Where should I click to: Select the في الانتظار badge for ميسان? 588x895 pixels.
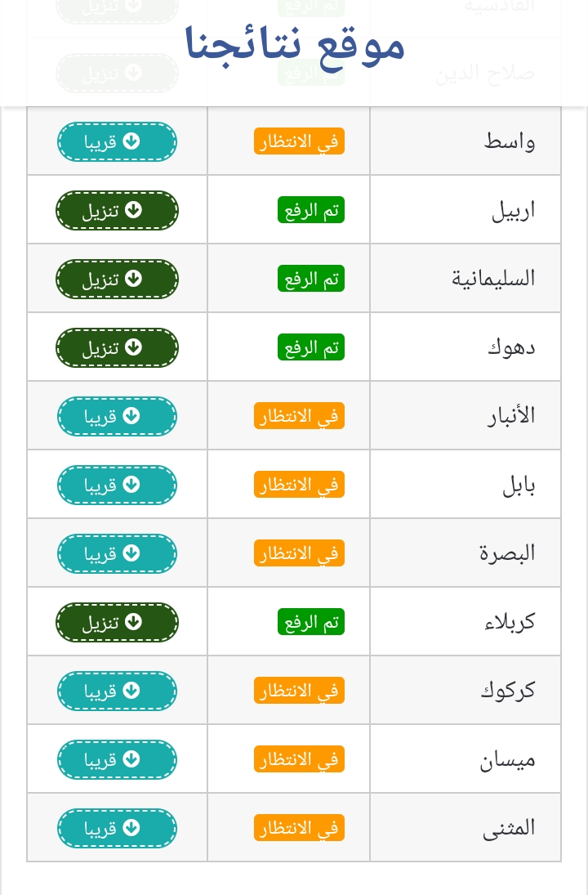(x=299, y=759)
